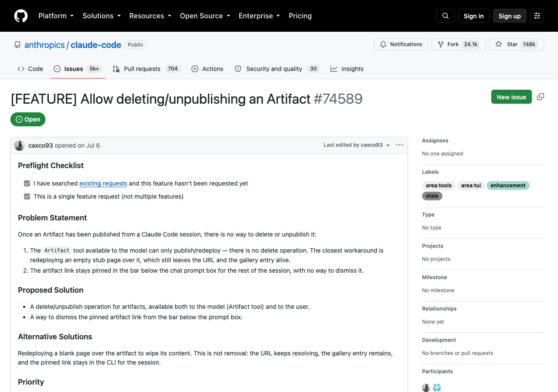558x392 pixels.
Task: Open the claude-code repository link
Action: (x=96, y=45)
